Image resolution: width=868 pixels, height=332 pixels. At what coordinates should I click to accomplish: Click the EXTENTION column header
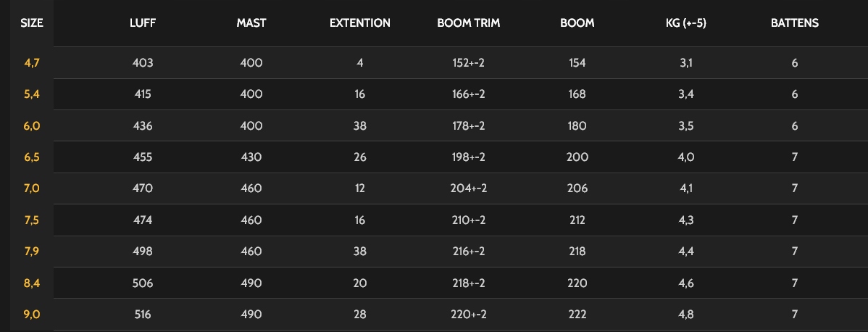point(360,23)
